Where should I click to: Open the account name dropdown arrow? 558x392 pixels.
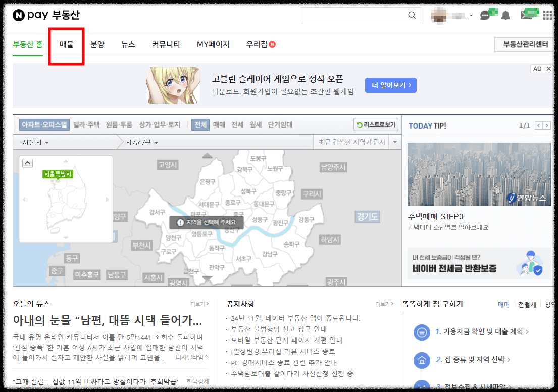click(471, 16)
